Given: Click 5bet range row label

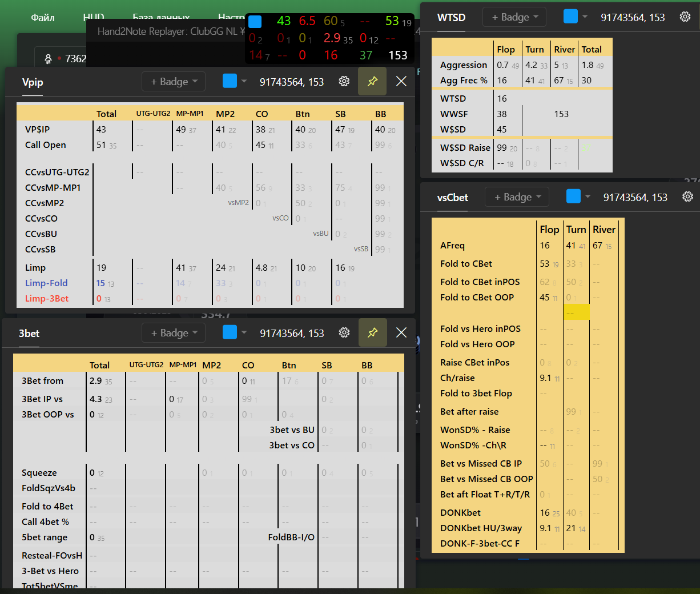Looking at the screenshot, I should [x=45, y=537].
